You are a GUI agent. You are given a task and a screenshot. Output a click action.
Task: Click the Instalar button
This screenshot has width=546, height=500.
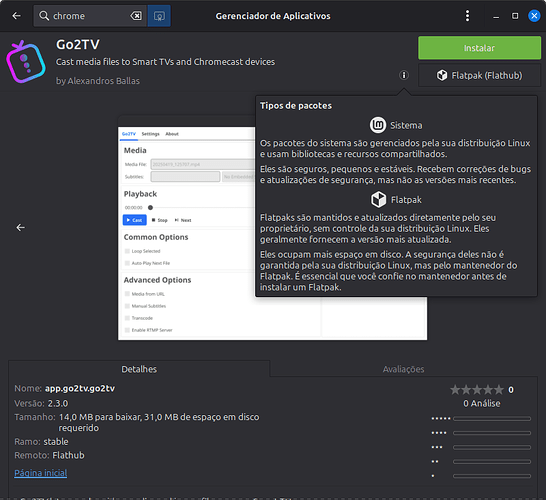pyautogui.click(x=479, y=48)
